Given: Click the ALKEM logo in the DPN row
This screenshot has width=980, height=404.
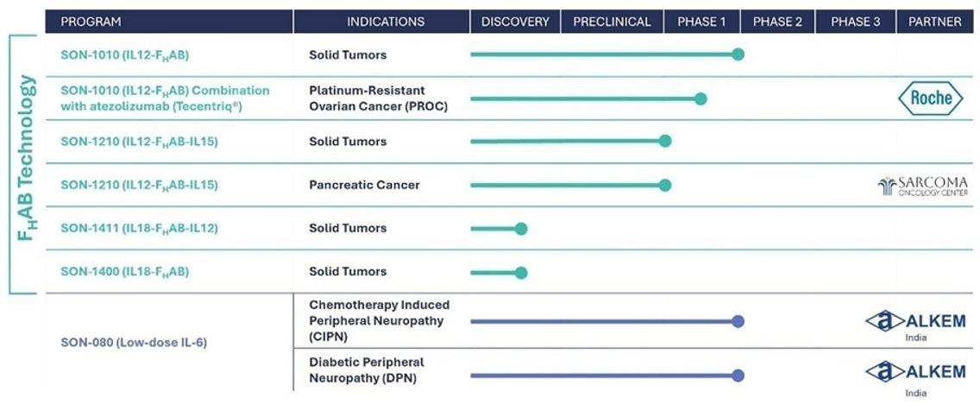Looking at the screenshot, I should coord(915,372).
